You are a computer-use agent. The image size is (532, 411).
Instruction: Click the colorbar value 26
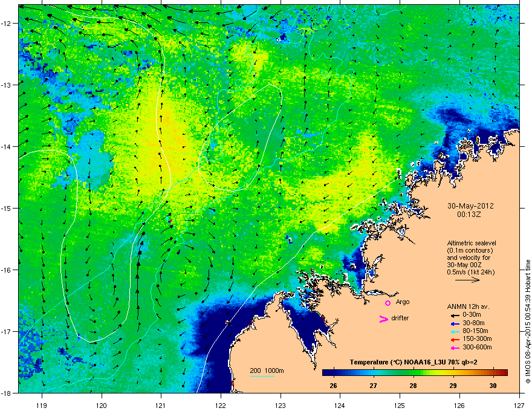point(334,386)
